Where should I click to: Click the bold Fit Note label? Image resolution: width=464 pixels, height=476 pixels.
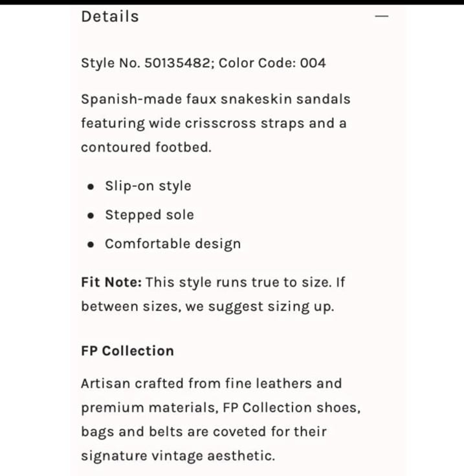point(111,282)
